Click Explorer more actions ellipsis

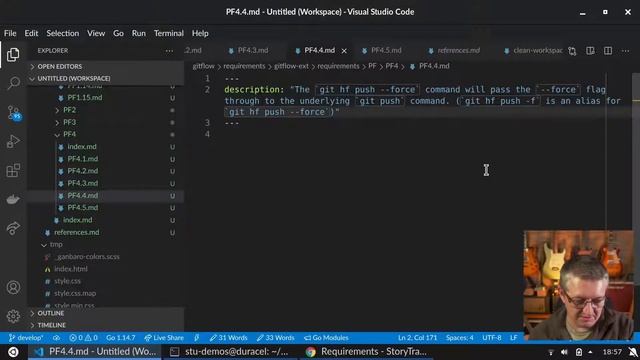pyautogui.click(x=169, y=51)
